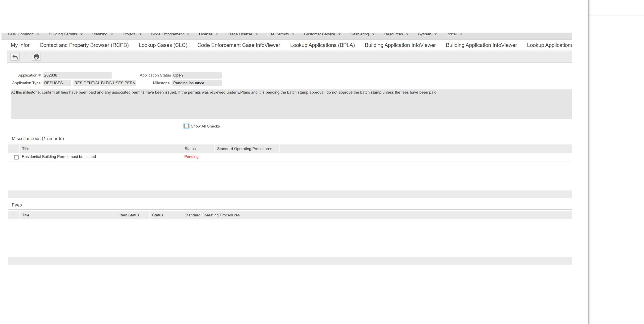This screenshot has height=324, width=644.
Task: Click the back arrow icon
Action: [x=15, y=57]
